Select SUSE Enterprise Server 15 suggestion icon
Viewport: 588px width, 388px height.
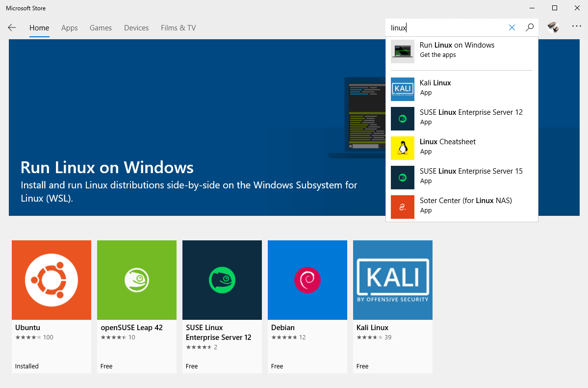click(x=402, y=178)
